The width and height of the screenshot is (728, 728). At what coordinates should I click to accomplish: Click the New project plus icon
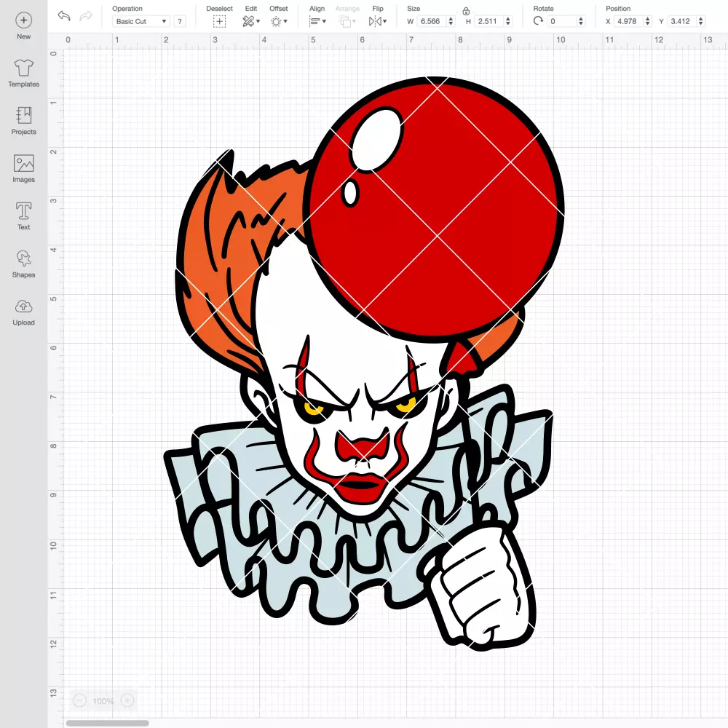[24, 20]
